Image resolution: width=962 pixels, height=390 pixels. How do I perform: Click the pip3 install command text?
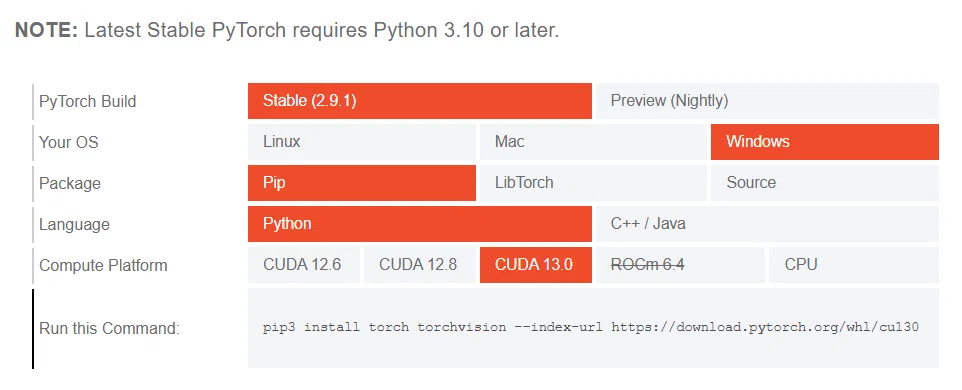coord(591,327)
